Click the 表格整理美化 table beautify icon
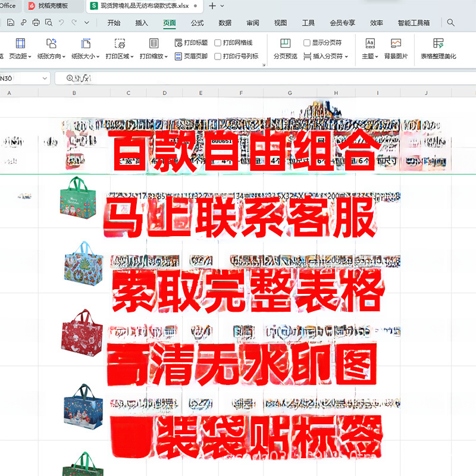 (439, 44)
